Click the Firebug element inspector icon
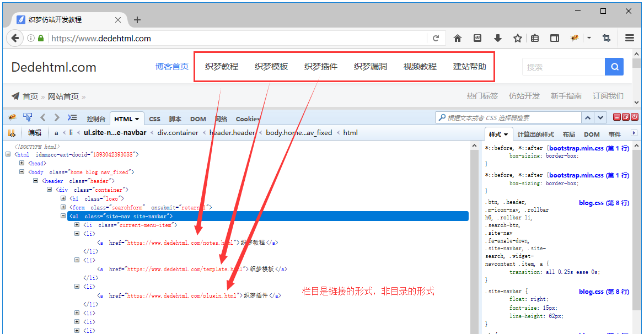 [x=28, y=117]
